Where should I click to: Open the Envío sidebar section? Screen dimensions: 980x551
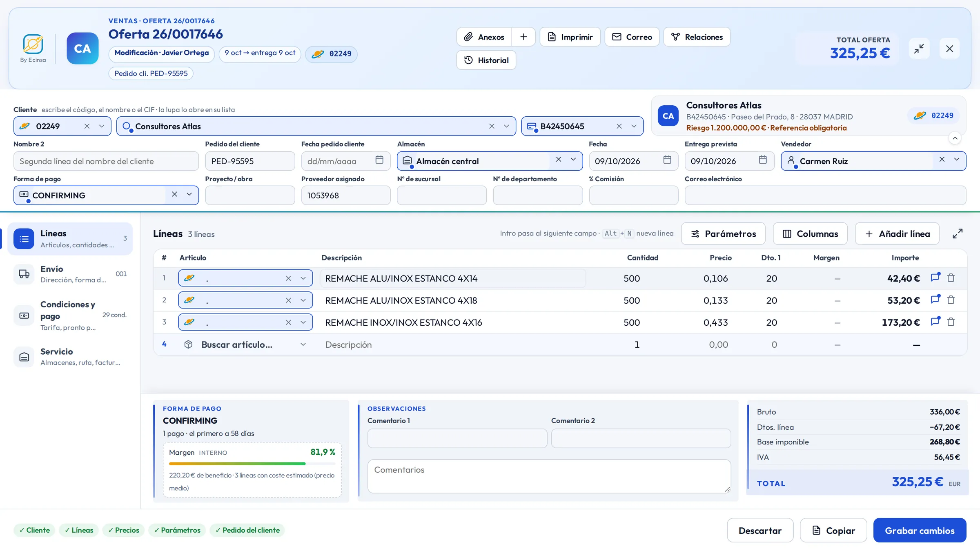point(70,274)
